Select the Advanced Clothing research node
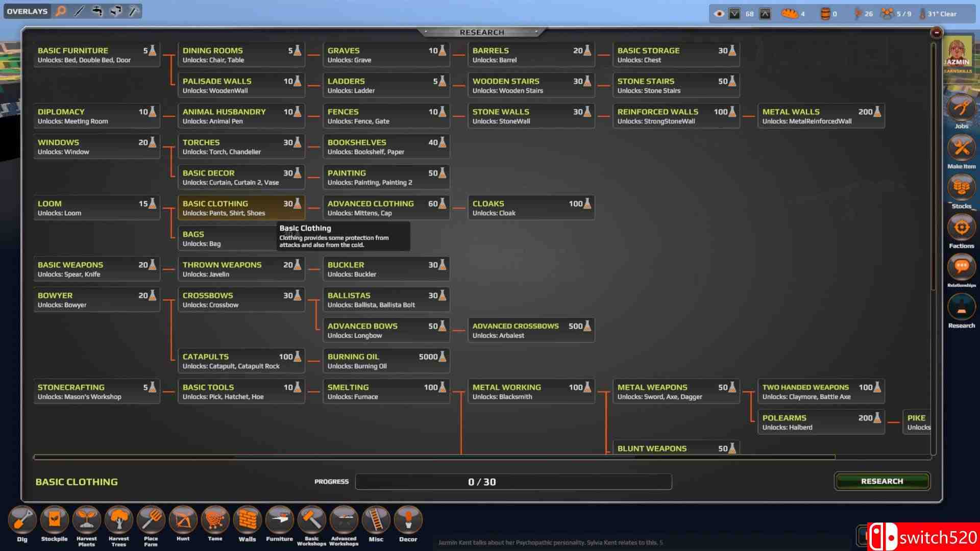 pos(386,208)
